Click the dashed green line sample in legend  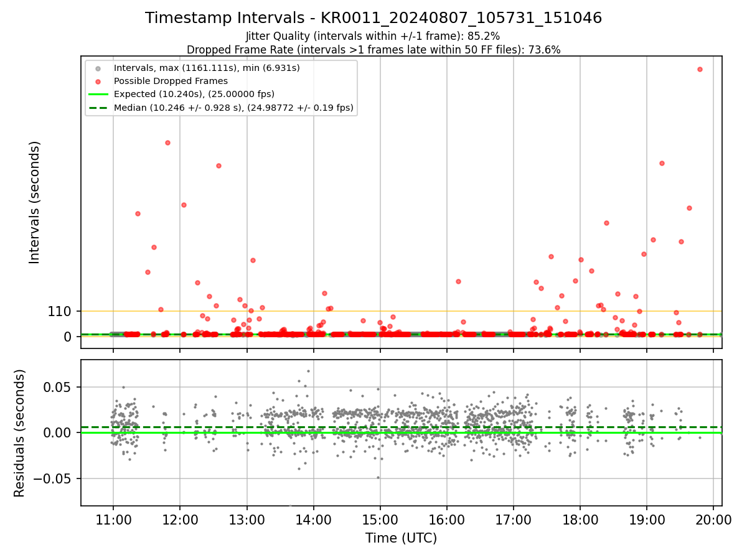coord(98,108)
